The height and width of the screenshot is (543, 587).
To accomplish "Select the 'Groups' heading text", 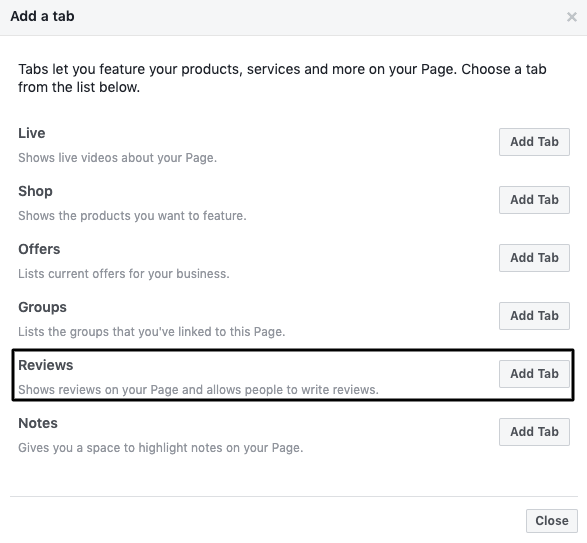I will pos(42,307).
